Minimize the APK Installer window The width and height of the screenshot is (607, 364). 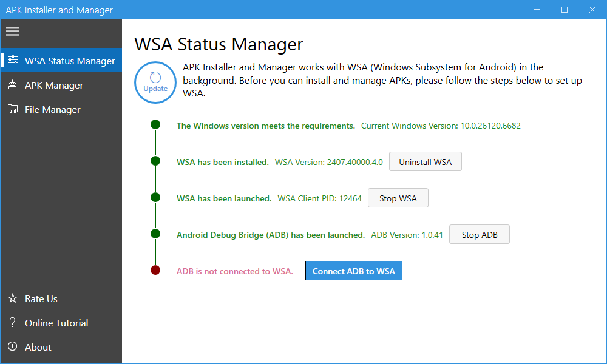coord(537,10)
